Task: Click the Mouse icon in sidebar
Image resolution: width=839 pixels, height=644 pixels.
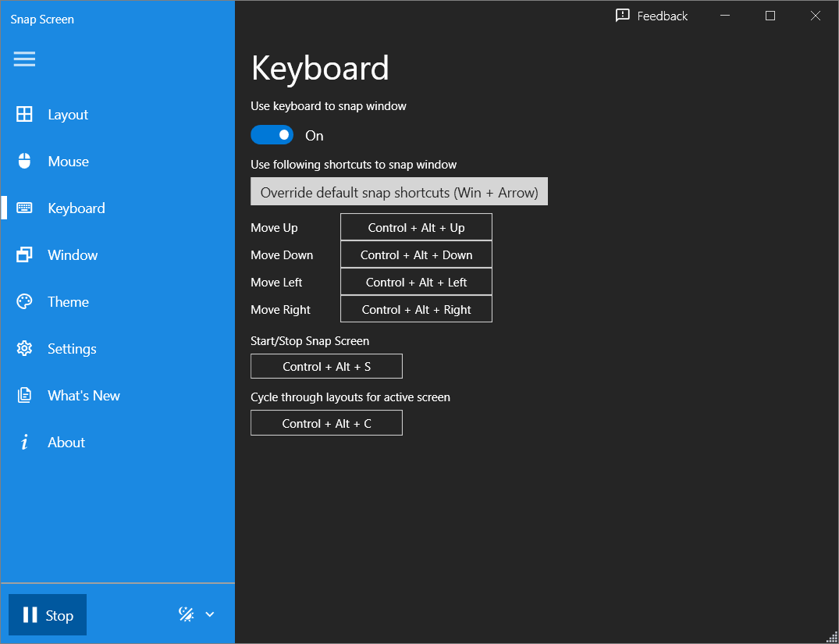Action: click(x=24, y=161)
